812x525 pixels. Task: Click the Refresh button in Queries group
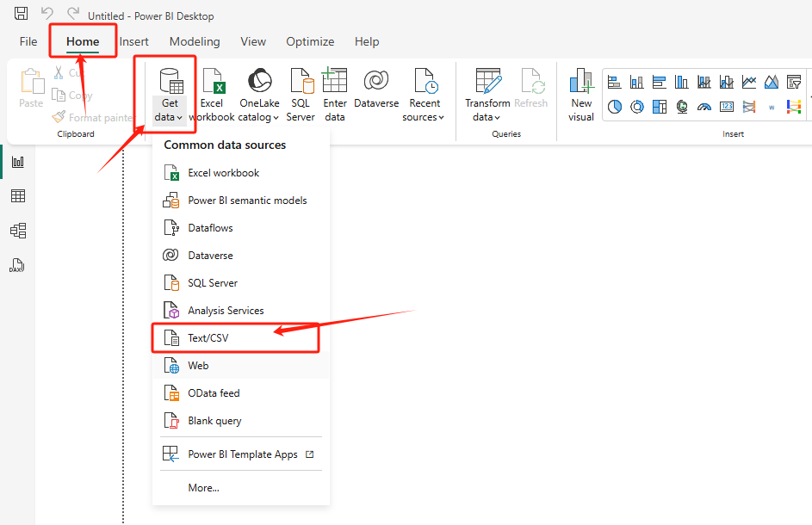(x=531, y=89)
